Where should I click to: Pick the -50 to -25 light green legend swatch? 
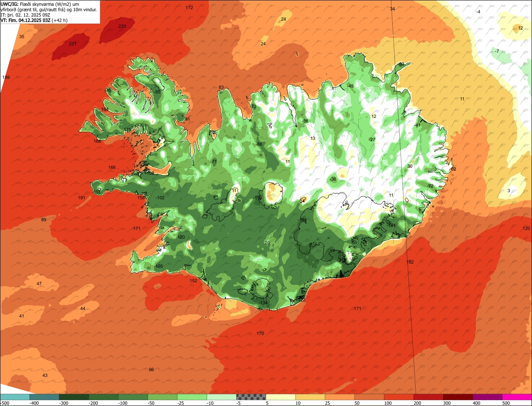click(163, 397)
